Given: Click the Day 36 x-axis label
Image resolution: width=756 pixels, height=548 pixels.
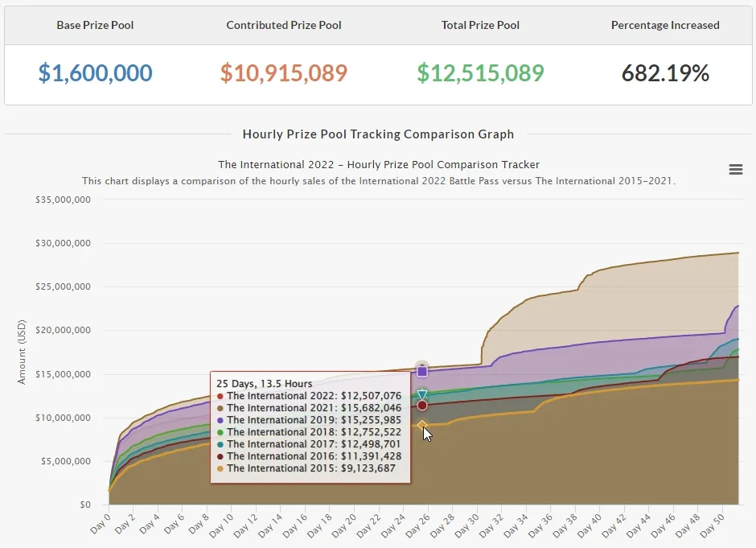Looking at the screenshot, I should [540, 525].
